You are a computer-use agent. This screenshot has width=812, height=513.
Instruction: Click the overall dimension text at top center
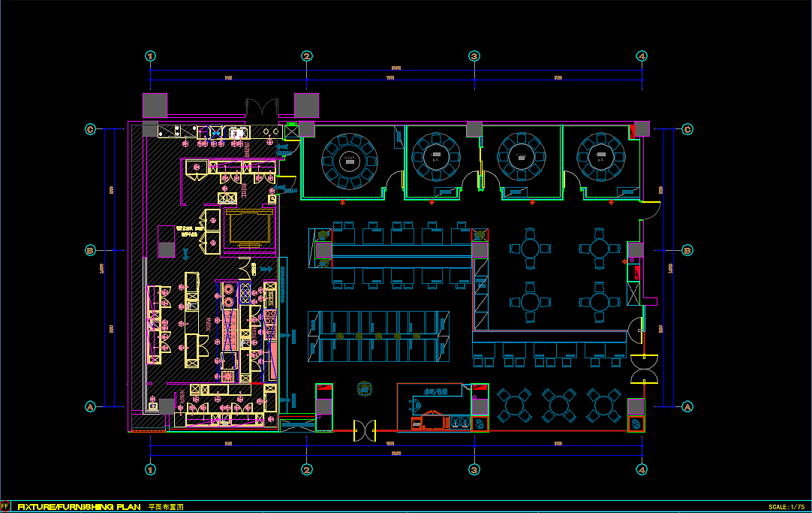(x=396, y=68)
